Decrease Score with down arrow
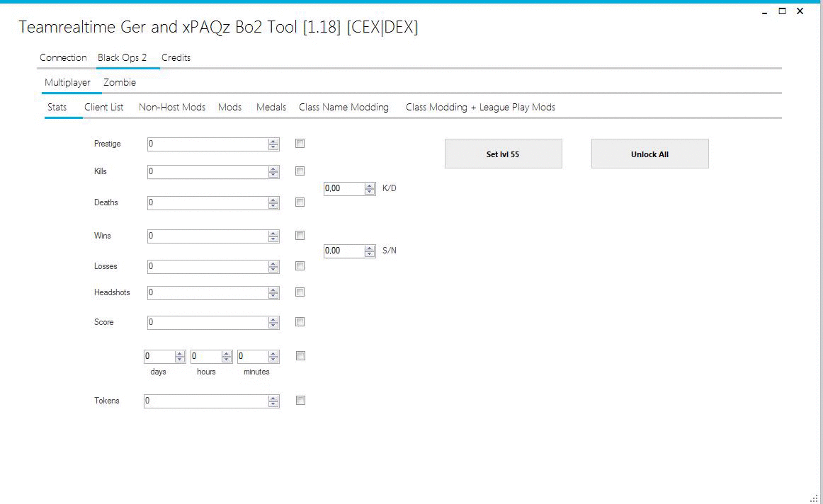The height and width of the screenshot is (504, 823). (x=273, y=326)
